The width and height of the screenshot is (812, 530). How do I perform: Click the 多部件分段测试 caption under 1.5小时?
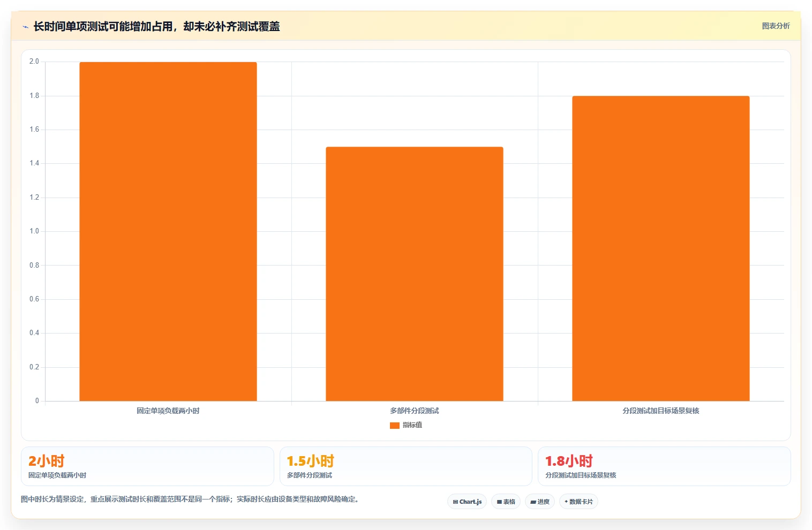click(x=310, y=475)
